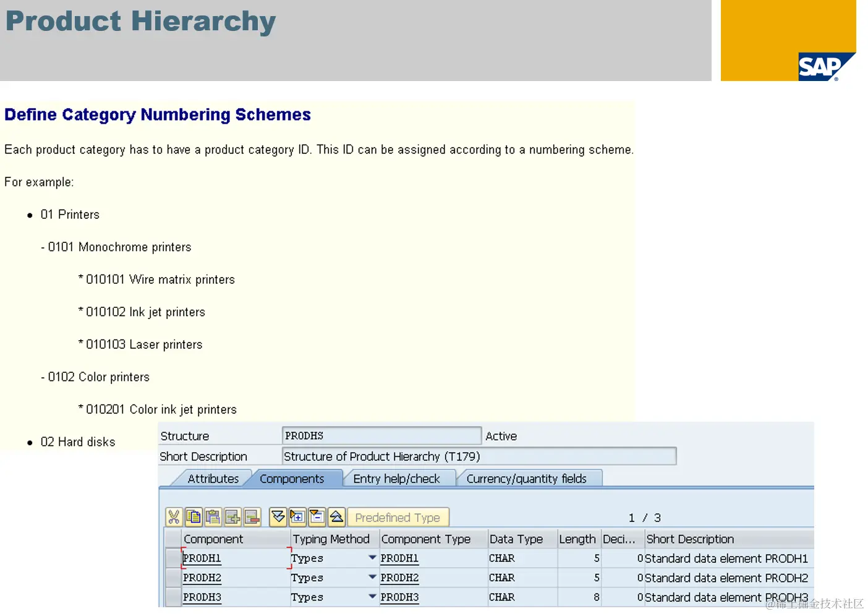Click the Insert Row toolbar icon
Image resolution: width=868 pixels, height=614 pixels.
point(232,517)
